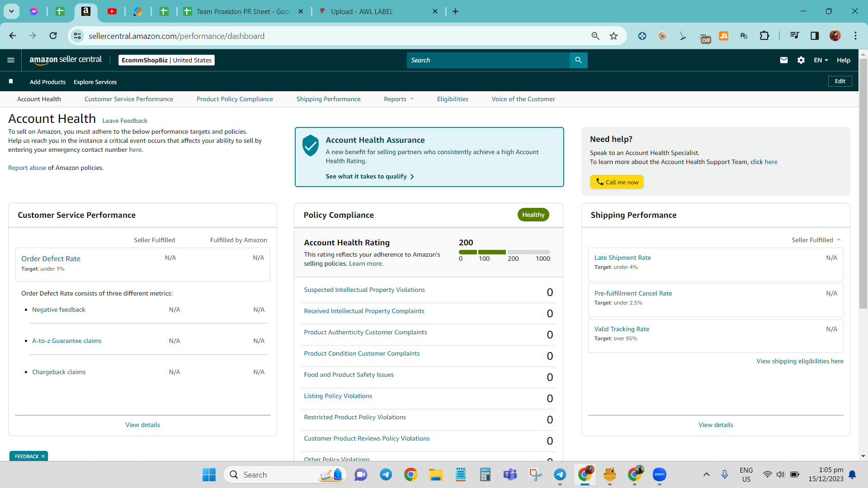Open the EcommShopBiz United States account switcher
The height and width of the screenshot is (488, 868).
(166, 60)
